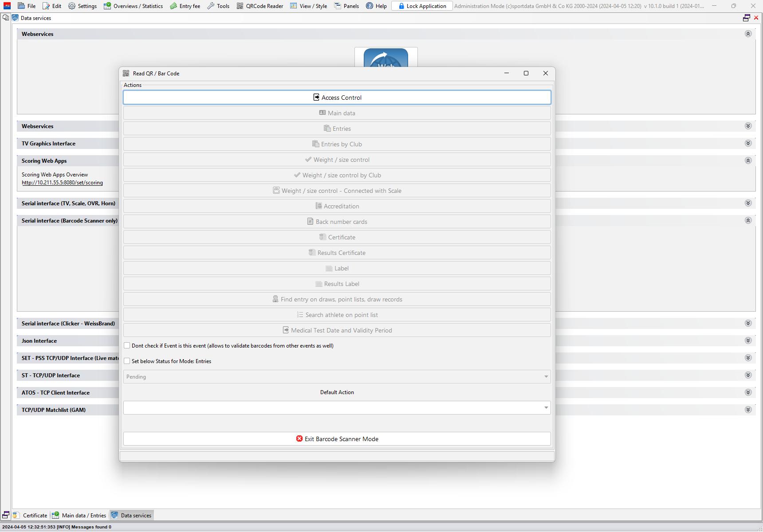Click the restore panel icon next to red X

point(747,18)
